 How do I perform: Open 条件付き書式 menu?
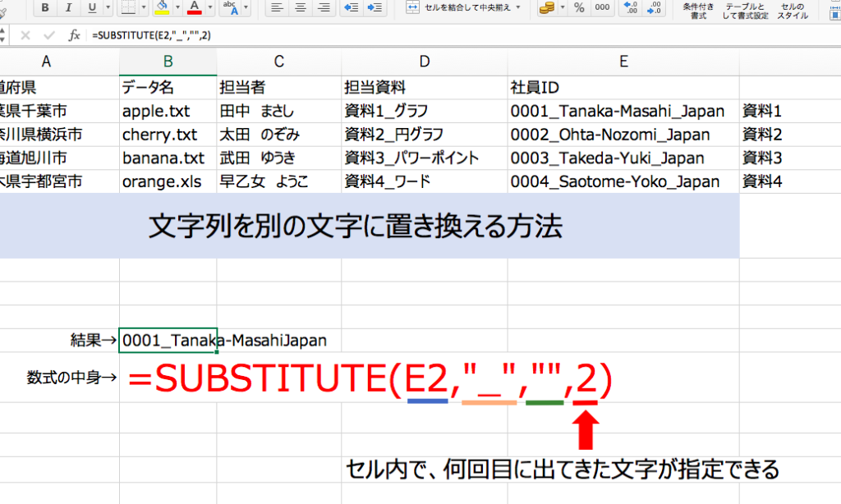[x=698, y=11]
